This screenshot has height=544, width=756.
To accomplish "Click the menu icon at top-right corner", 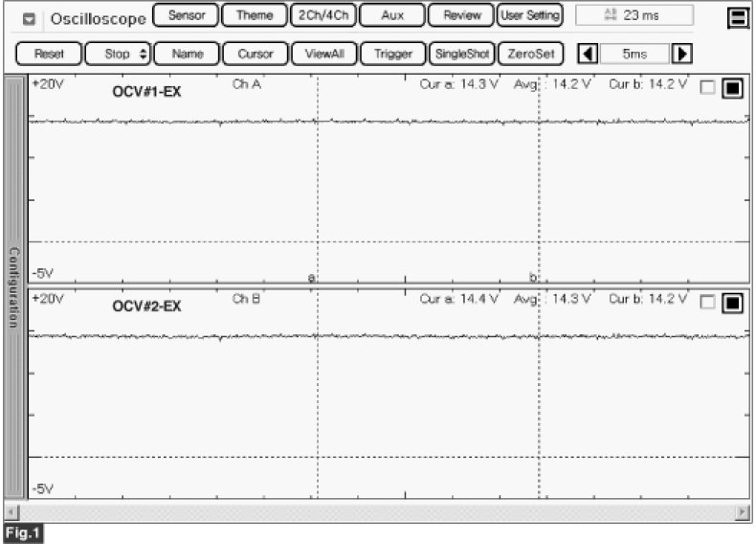I will pos(737,17).
